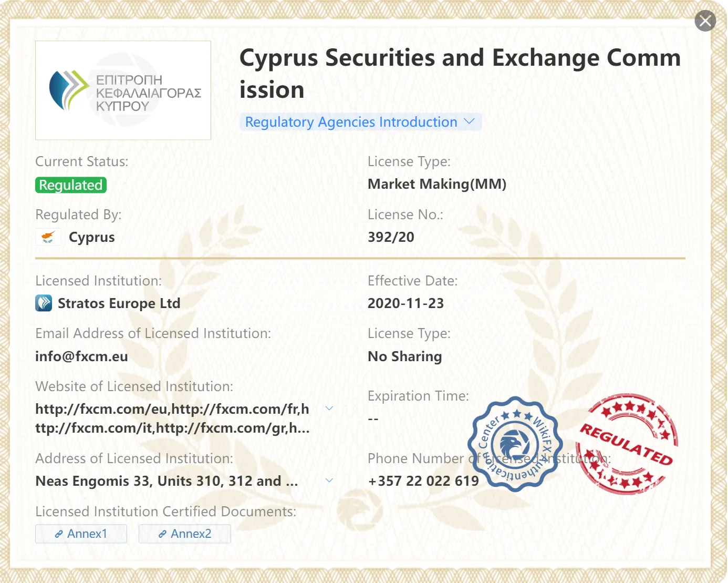This screenshot has height=583, width=728.
Task: Close the license certificate popup
Action: click(705, 21)
